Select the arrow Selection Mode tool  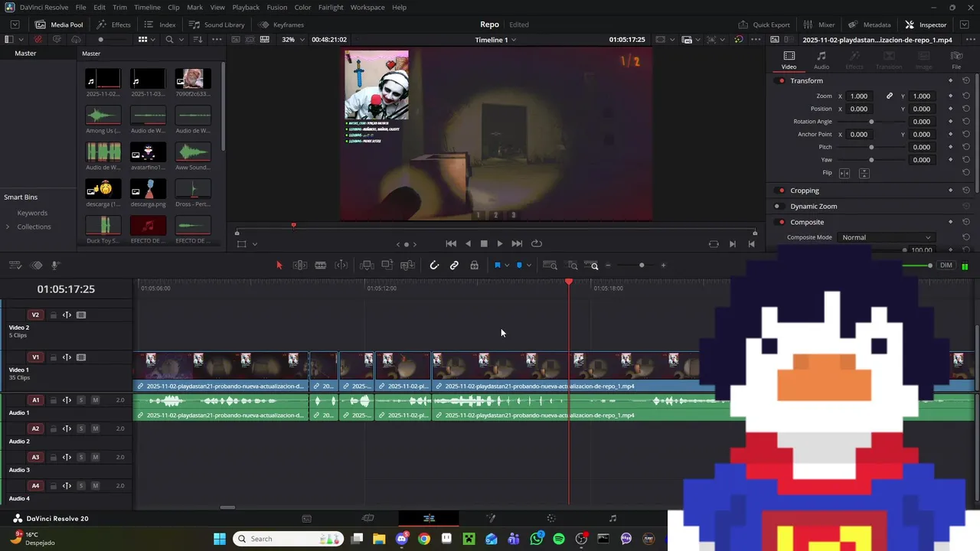pos(279,266)
